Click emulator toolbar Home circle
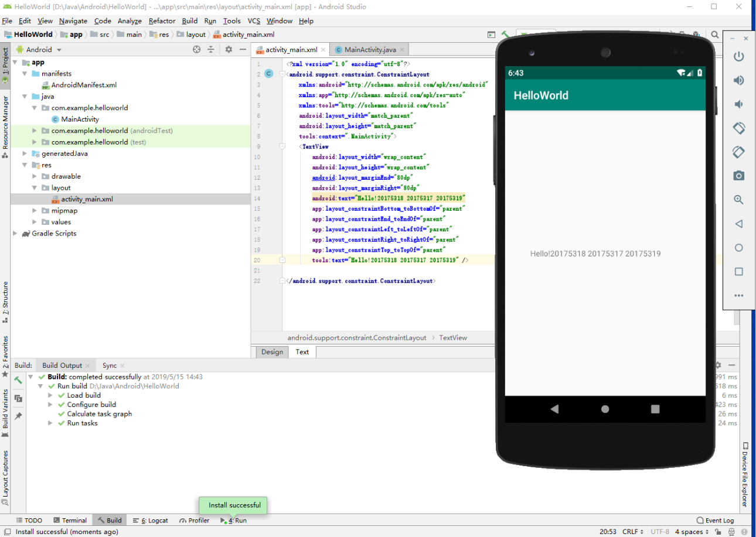Viewport: 756px width, 537px height. pos(739,248)
